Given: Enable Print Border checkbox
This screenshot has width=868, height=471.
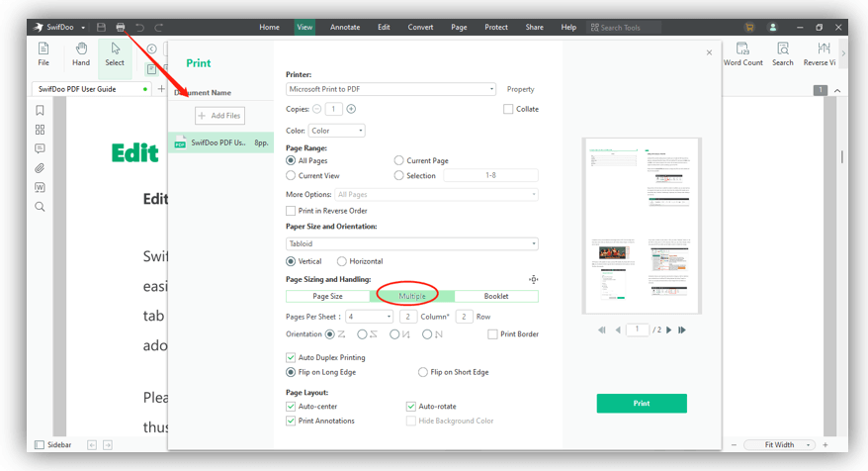Looking at the screenshot, I should (x=492, y=334).
